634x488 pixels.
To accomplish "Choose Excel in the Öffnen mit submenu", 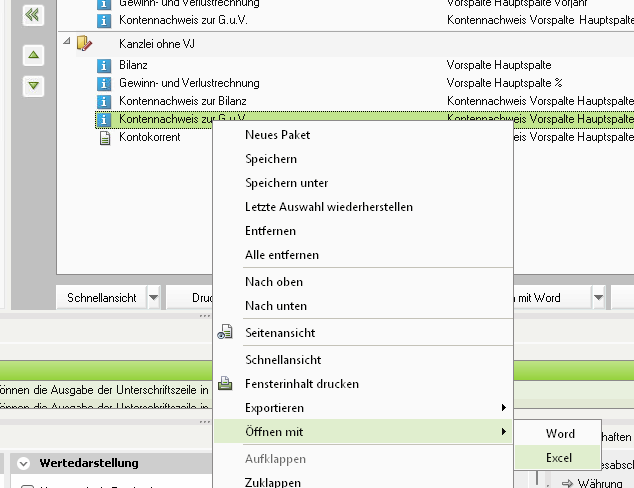I will [x=558, y=458].
